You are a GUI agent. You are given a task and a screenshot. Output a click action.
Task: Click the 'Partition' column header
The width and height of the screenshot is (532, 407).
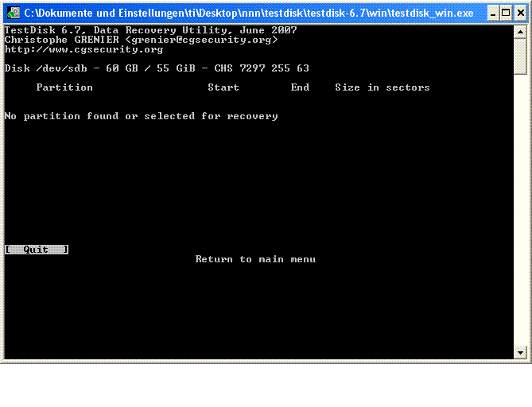point(64,87)
